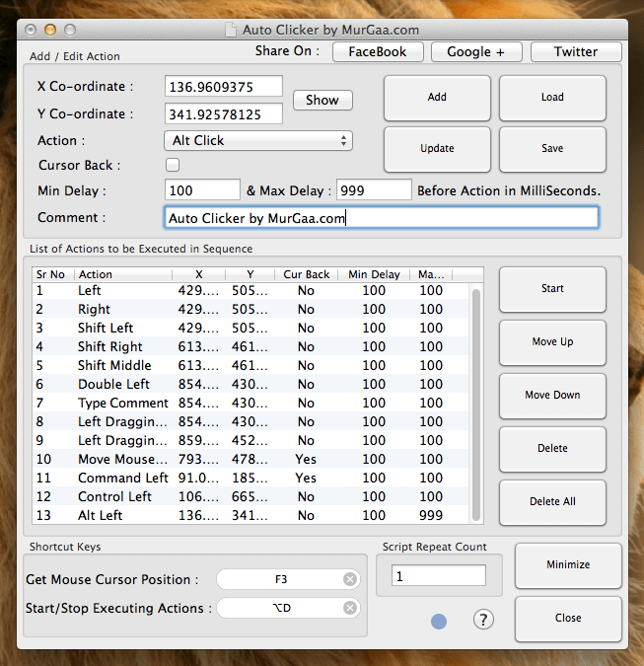Click the Delete All button
Viewport: 644px width, 666px height.
(552, 502)
